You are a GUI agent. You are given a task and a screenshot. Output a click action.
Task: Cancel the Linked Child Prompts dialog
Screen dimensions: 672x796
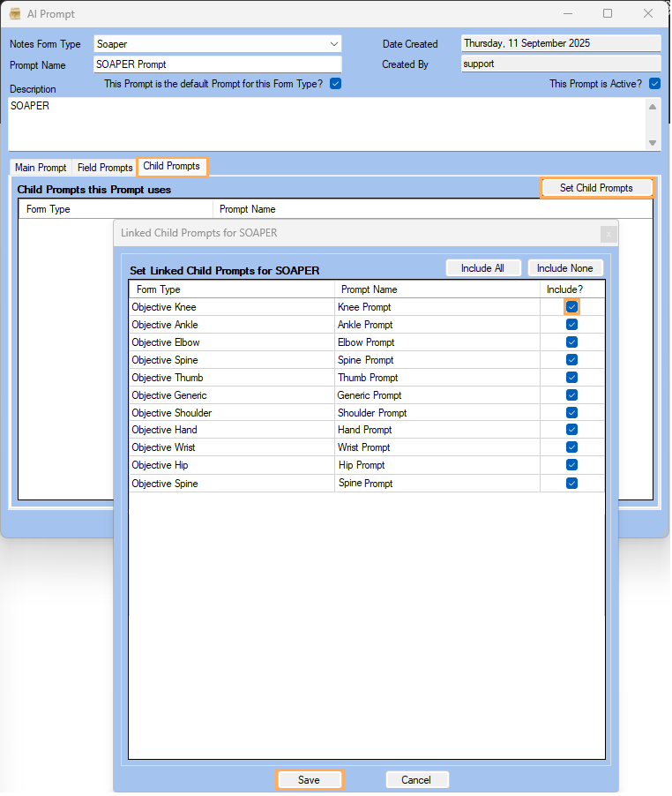click(x=416, y=780)
